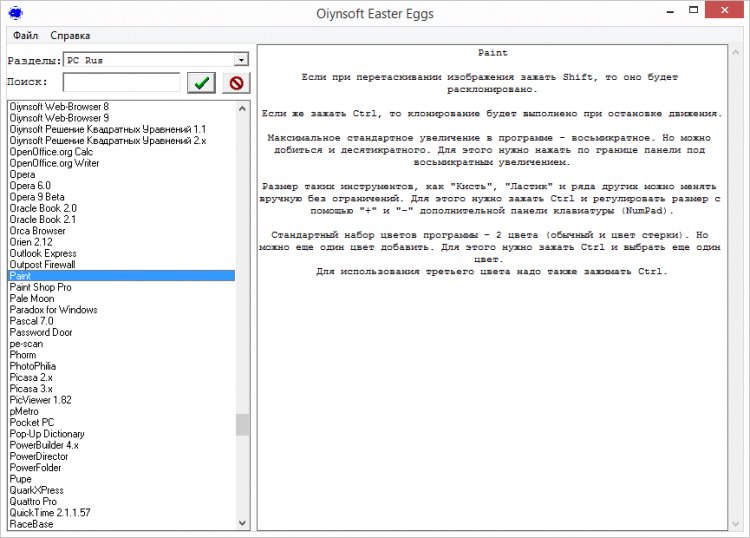Select Outpost Firewall entry

click(x=122, y=264)
